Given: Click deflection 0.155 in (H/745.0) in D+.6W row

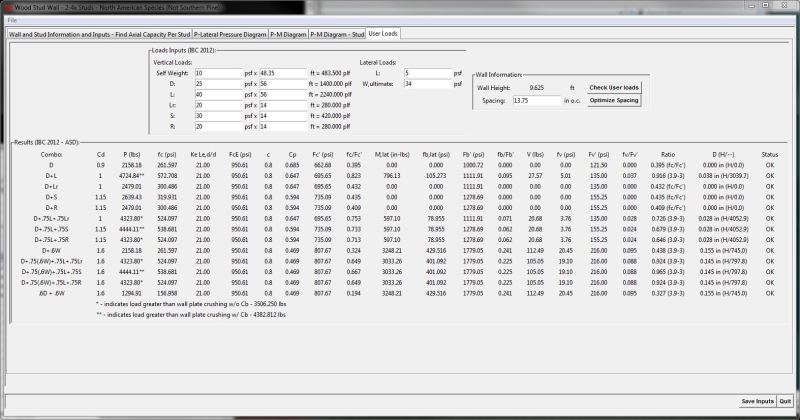Looking at the screenshot, I should click(x=724, y=251).
